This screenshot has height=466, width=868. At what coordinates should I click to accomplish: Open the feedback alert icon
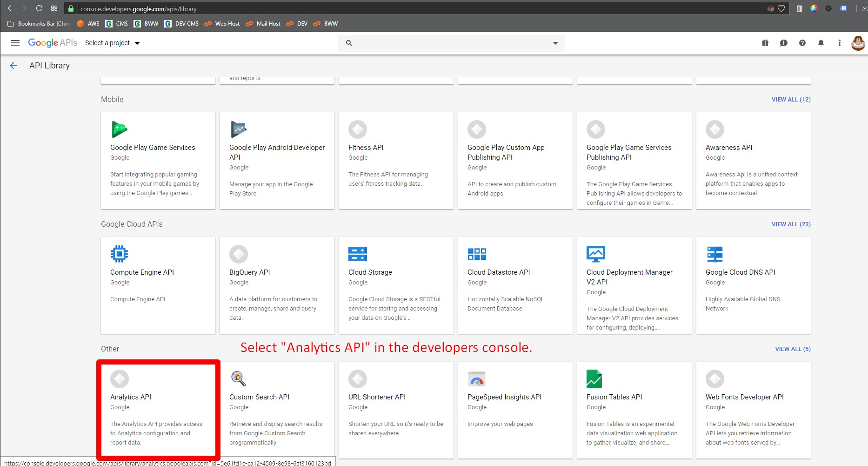784,43
